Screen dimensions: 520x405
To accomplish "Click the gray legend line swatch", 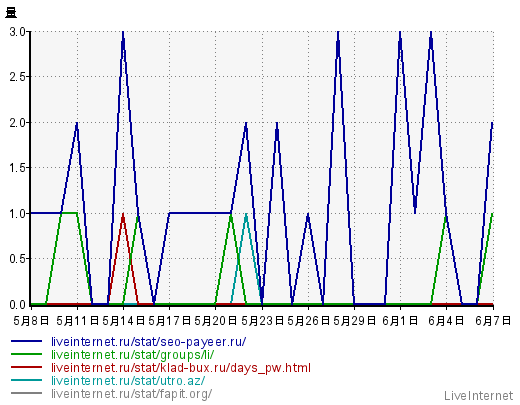I will 27,393.
